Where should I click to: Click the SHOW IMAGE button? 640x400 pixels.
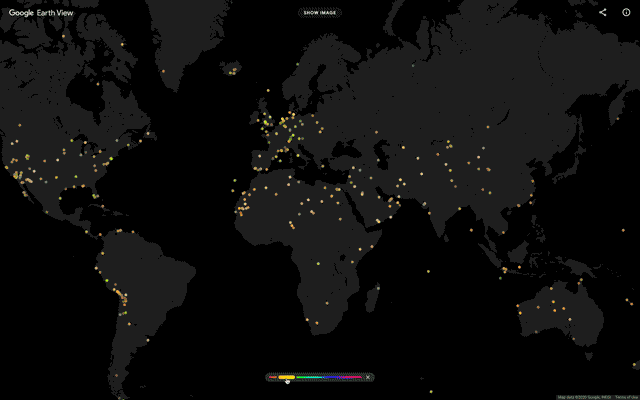(320, 13)
